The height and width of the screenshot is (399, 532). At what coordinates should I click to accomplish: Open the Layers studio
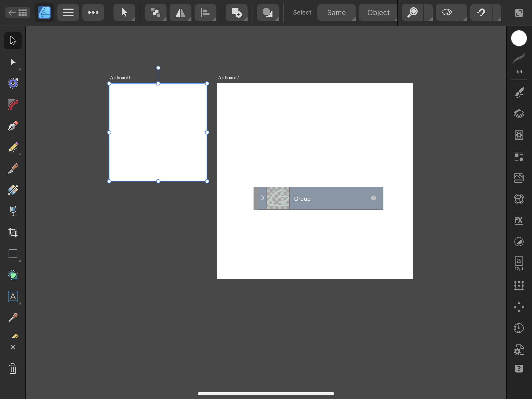pyautogui.click(x=519, y=114)
